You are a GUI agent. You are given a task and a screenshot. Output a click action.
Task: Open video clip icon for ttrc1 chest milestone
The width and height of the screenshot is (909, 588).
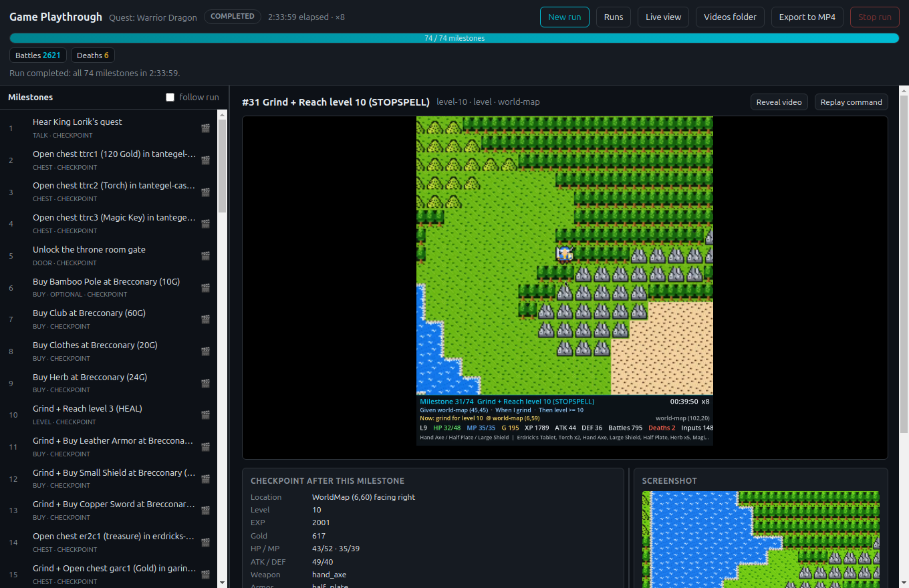click(205, 160)
